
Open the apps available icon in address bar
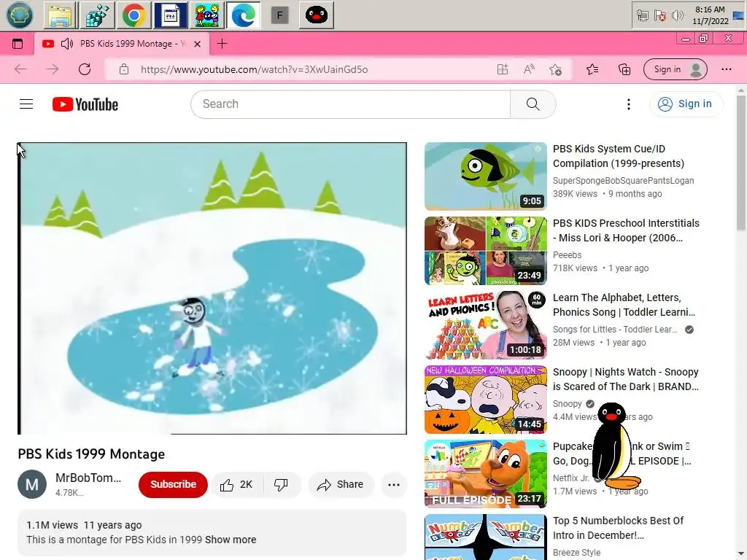click(503, 69)
